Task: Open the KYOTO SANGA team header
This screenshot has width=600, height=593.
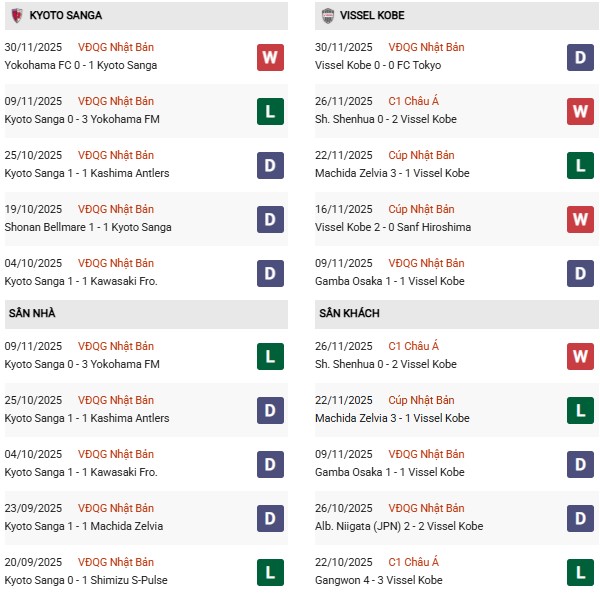Action: 65,16
